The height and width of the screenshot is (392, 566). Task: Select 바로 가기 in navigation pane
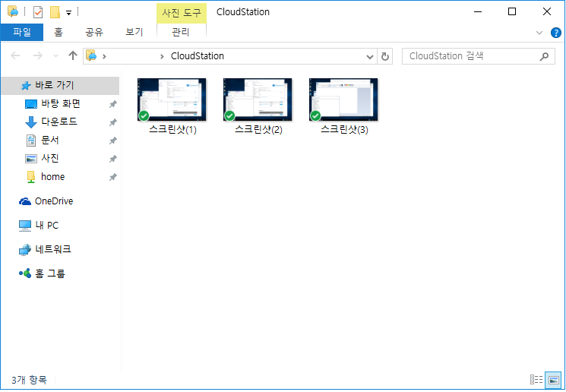point(60,85)
